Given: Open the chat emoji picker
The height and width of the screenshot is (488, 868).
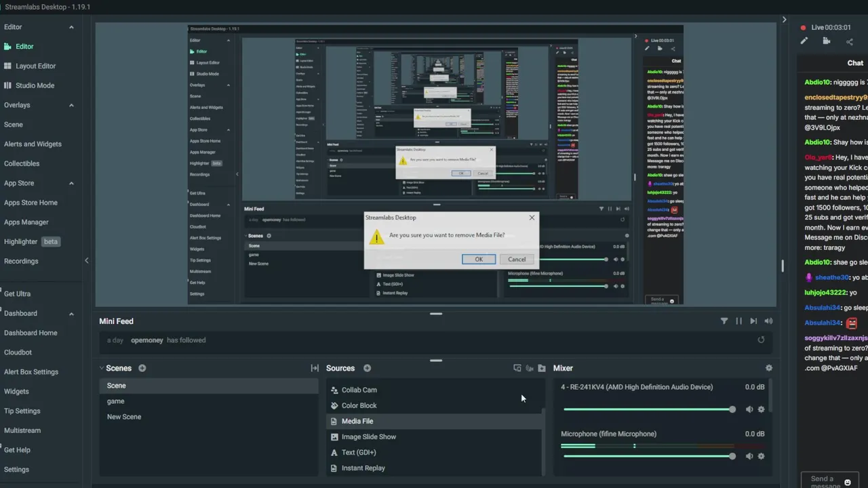Looking at the screenshot, I should pos(848,483).
